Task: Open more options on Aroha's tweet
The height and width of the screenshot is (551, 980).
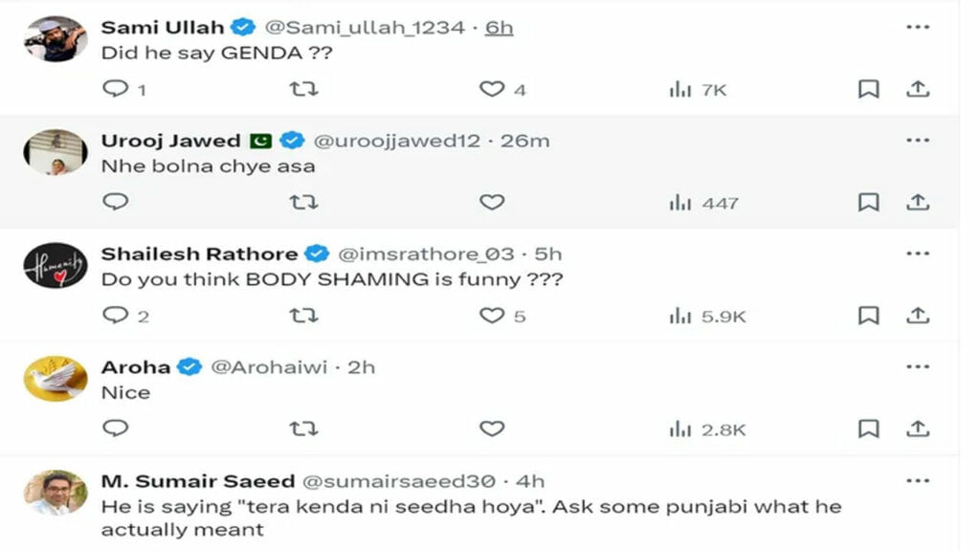Action: pos(920,365)
